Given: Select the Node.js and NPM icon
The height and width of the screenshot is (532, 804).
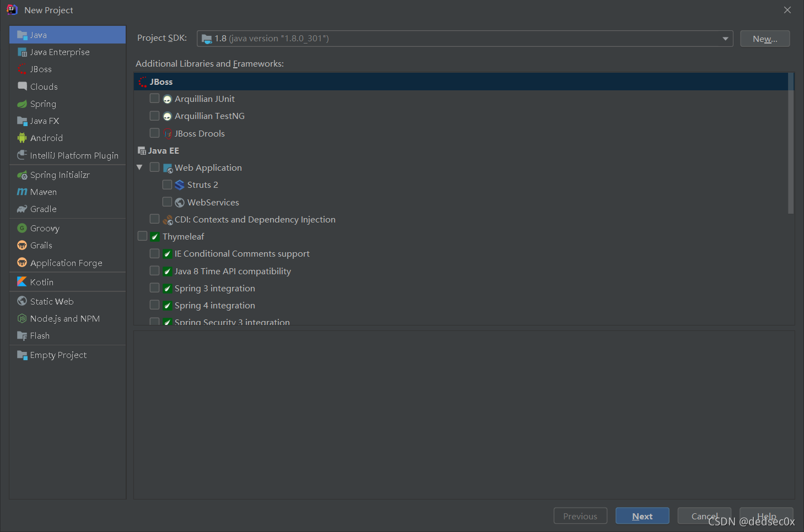Looking at the screenshot, I should coord(22,318).
